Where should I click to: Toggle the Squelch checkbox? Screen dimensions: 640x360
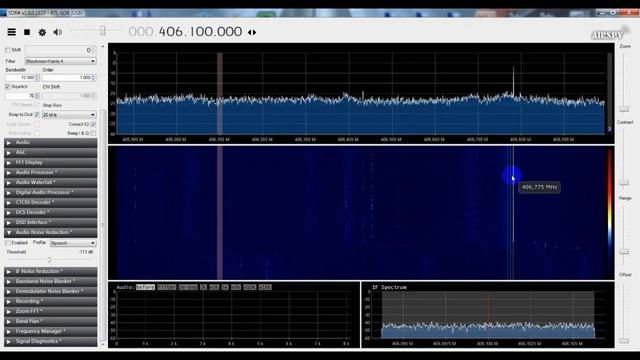pyautogui.click(x=8, y=87)
